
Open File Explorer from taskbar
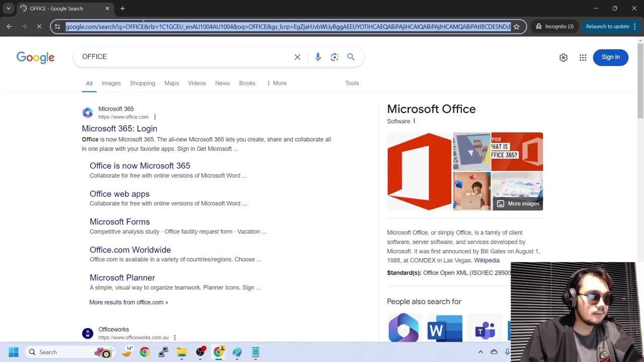coord(182,352)
